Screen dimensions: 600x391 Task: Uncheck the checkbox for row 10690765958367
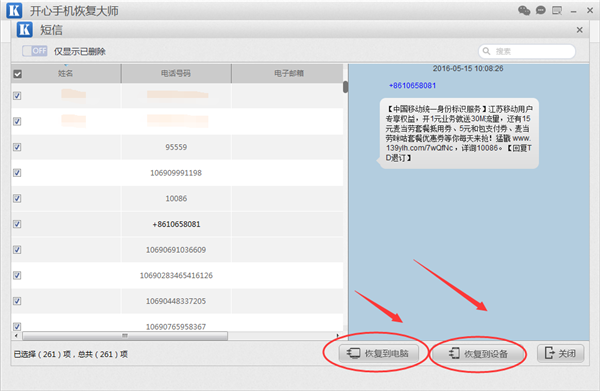coord(17,326)
